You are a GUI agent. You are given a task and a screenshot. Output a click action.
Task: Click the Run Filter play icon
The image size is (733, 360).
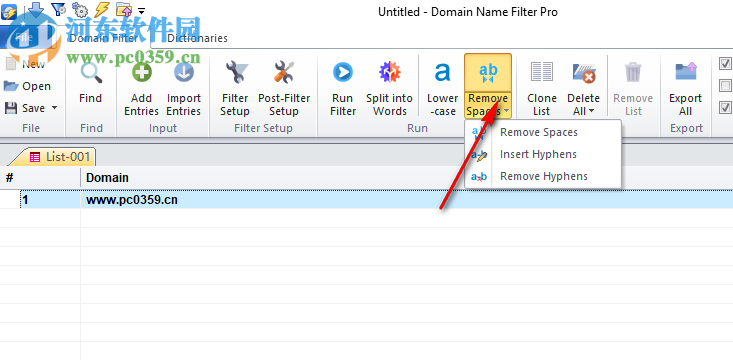[x=343, y=73]
